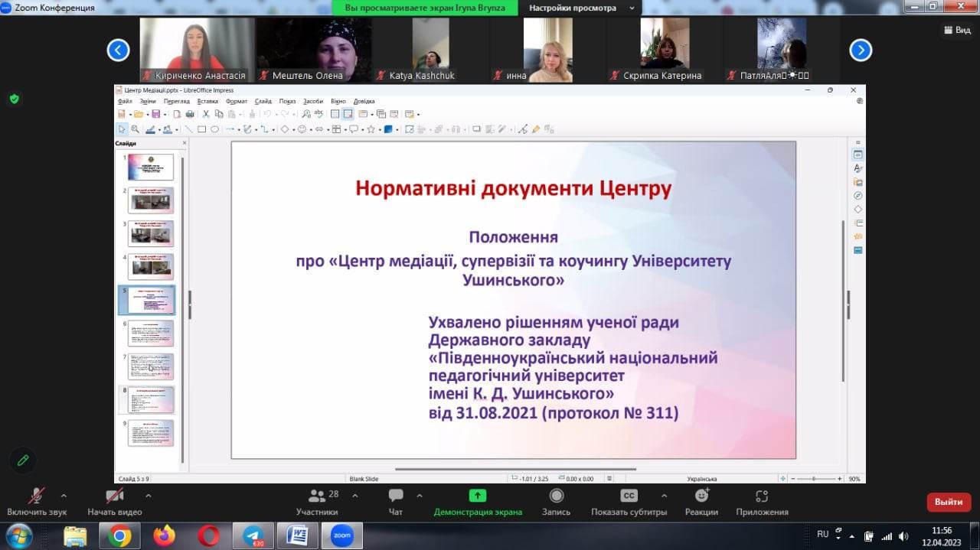Viewport: 980px width, 550px height.
Task: Select the Zoom magnifier tool
Action: (136, 129)
